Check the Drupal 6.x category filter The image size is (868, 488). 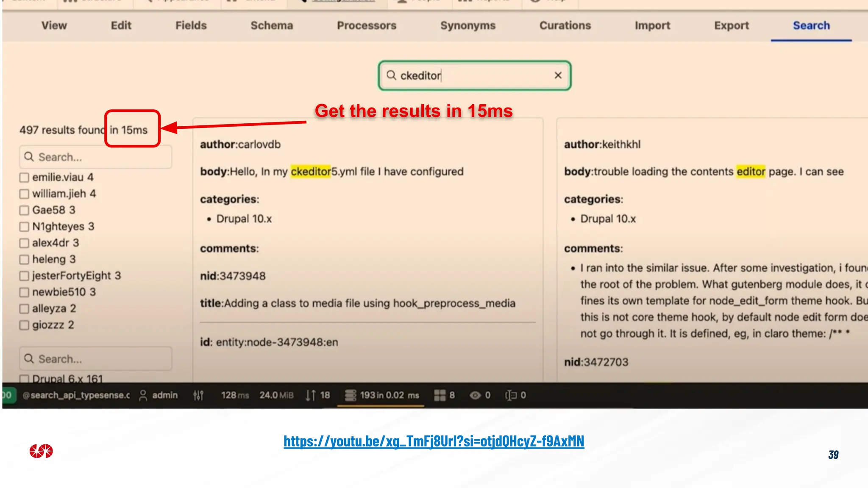(24, 379)
